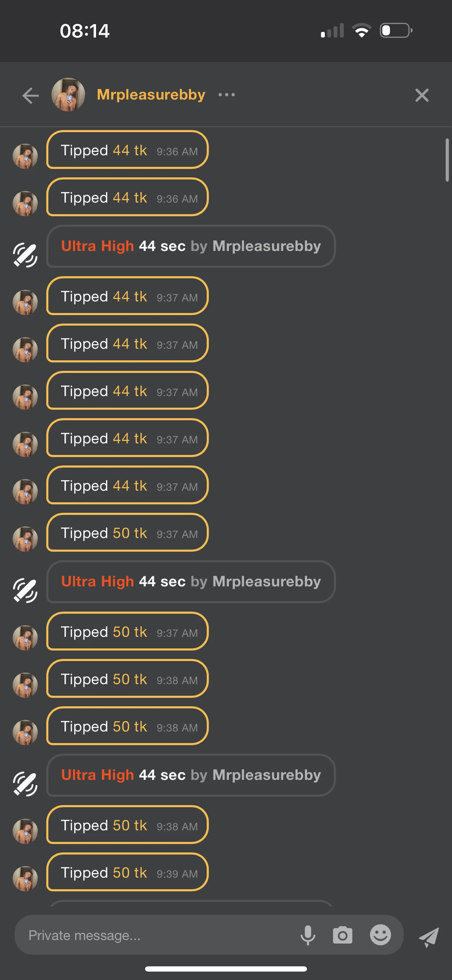Viewport: 452px width, 980px height.
Task: Open the camera attachment icon
Action: coord(342,935)
